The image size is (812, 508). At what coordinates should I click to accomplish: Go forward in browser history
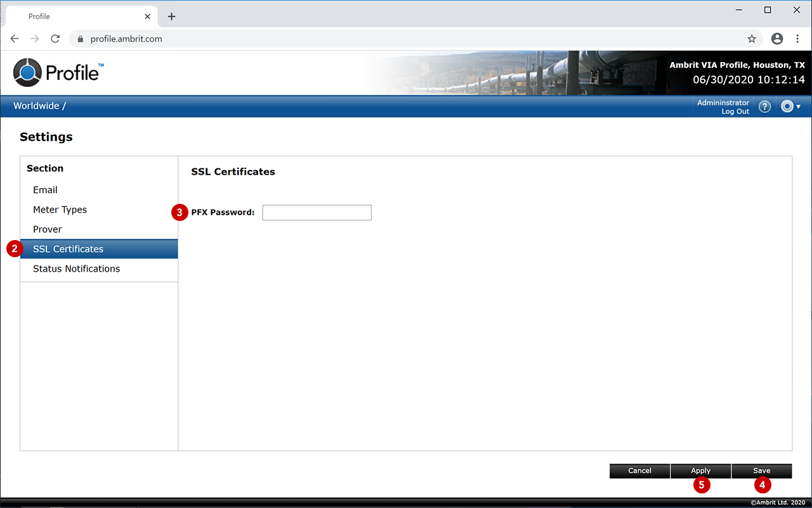pyautogui.click(x=35, y=39)
